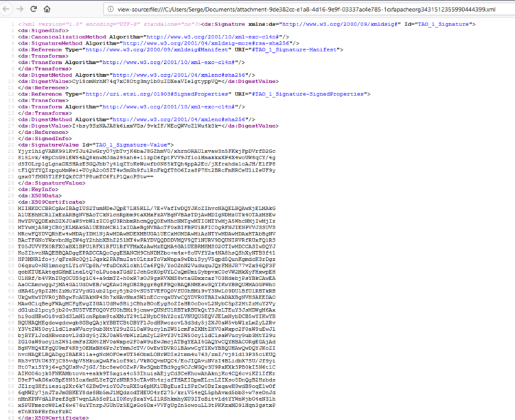Click the xml-exc-c14n# URL on line 14
Image resolution: width=515 pixels, height=420 pixels.
pyautogui.click(x=168, y=107)
